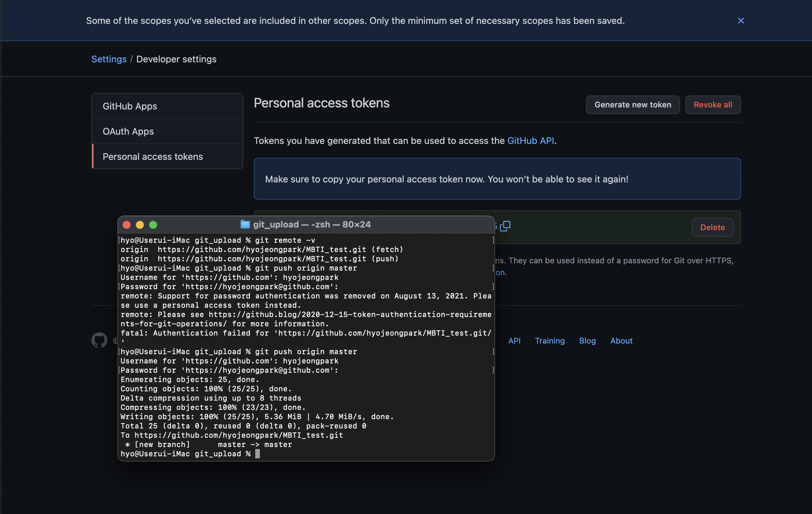This screenshot has height=514, width=812.
Task: Zoom terminal using the green button
Action: click(x=153, y=225)
